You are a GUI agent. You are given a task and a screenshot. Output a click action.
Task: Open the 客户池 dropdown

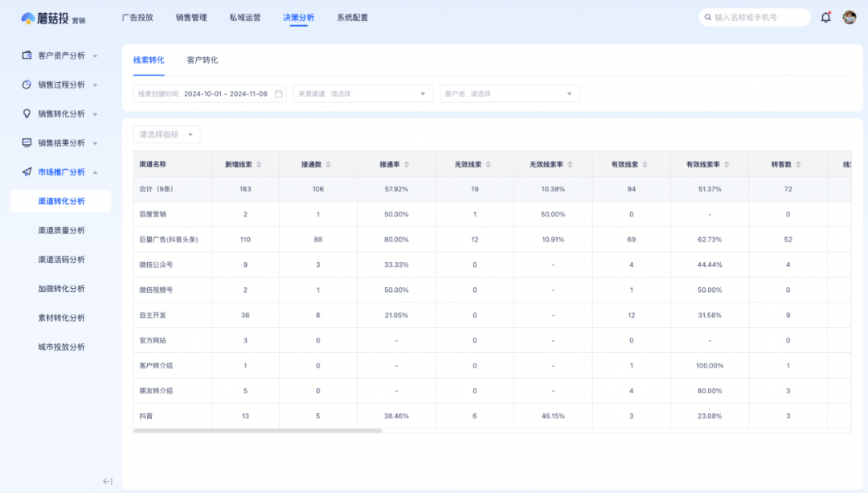(509, 93)
